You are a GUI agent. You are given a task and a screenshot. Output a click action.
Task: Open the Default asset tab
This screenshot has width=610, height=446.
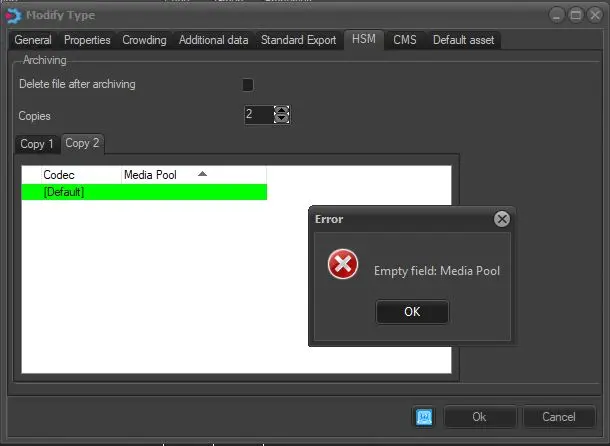coord(463,40)
